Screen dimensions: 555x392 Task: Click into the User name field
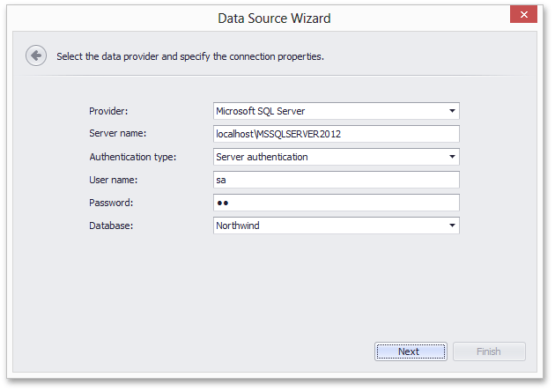pos(337,180)
